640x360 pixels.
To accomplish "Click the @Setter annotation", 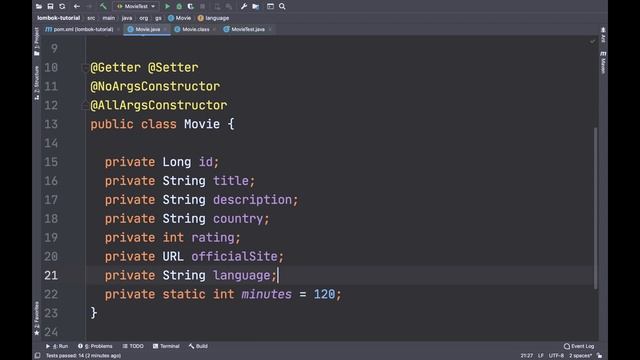I will (x=173, y=67).
